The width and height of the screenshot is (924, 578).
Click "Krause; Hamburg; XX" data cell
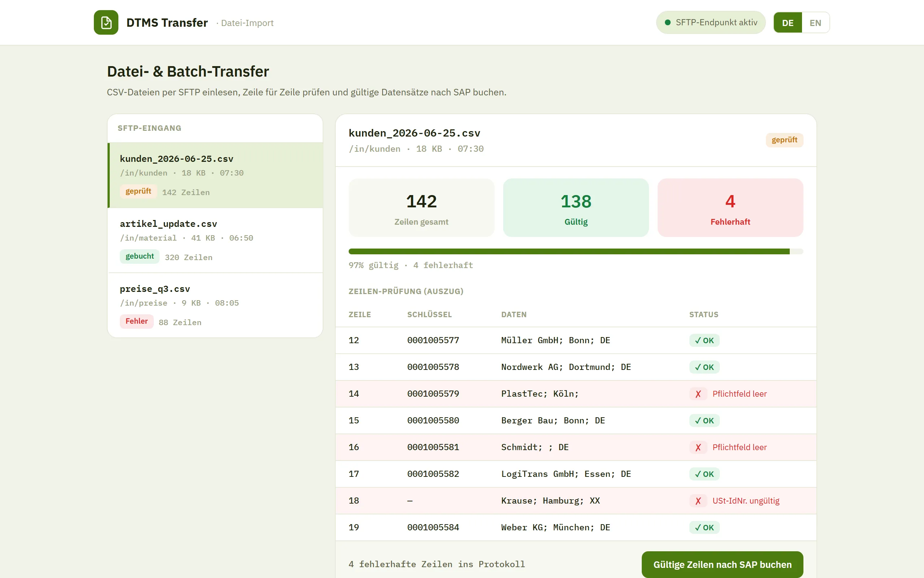pyautogui.click(x=550, y=501)
